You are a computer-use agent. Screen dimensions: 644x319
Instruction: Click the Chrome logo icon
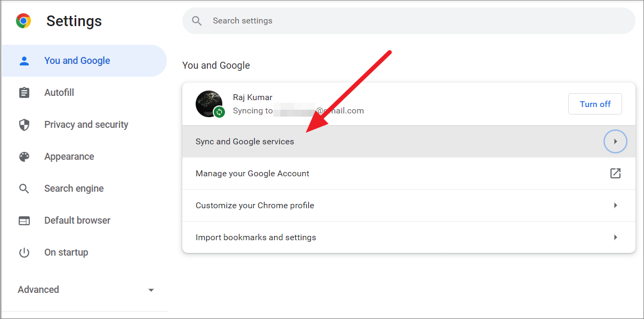tap(23, 21)
